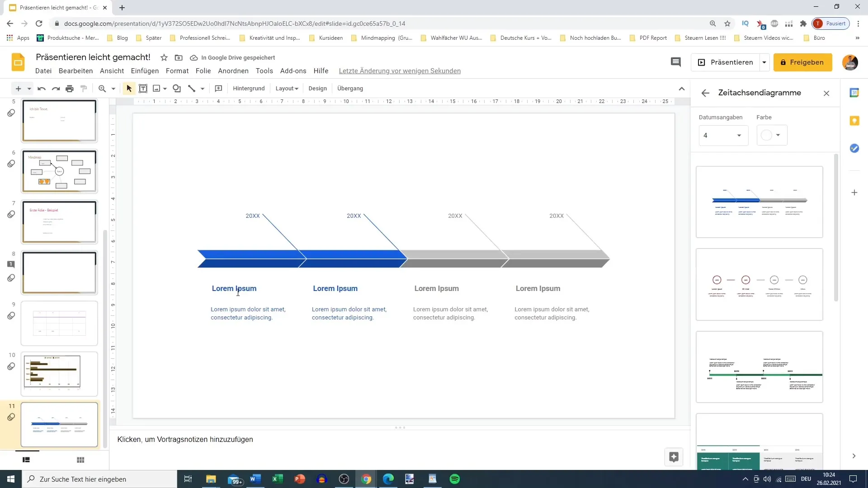The height and width of the screenshot is (488, 868).
Task: Select the text box tool
Action: [x=143, y=89]
